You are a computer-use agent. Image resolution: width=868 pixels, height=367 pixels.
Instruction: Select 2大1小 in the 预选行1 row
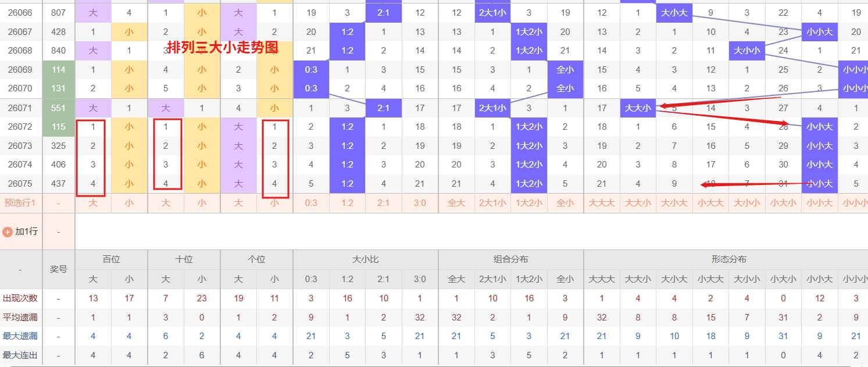point(492,203)
